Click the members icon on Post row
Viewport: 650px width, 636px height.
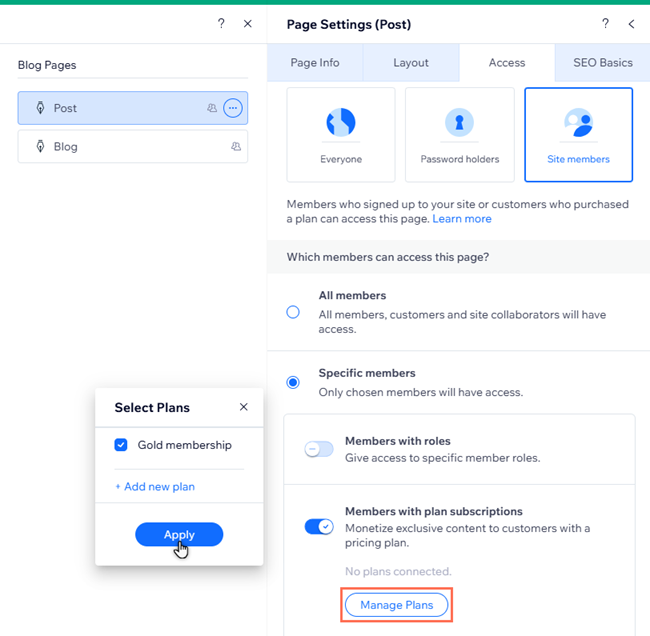(x=212, y=108)
